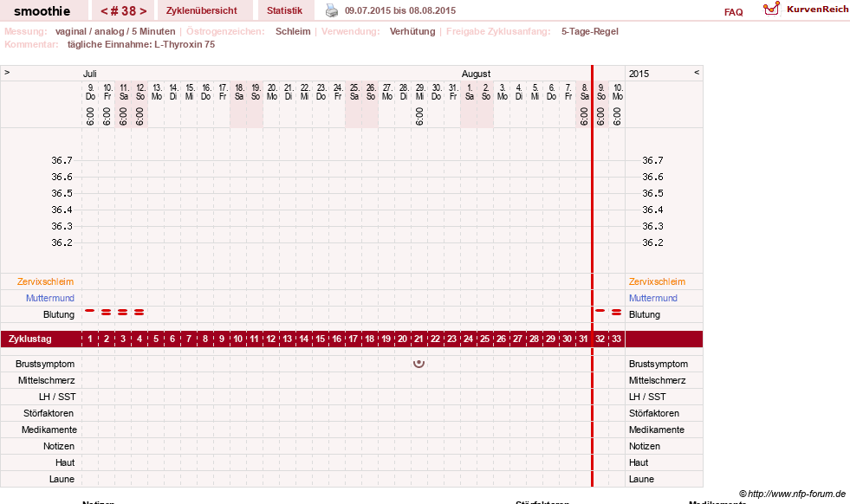This screenshot has width=850, height=504.
Task: Click the left 36.5 temperature label
Action: tap(62, 193)
